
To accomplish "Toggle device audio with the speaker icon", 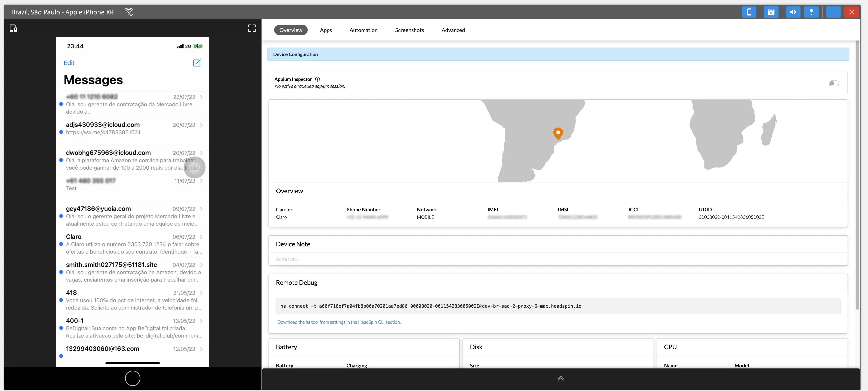I will pyautogui.click(x=793, y=12).
